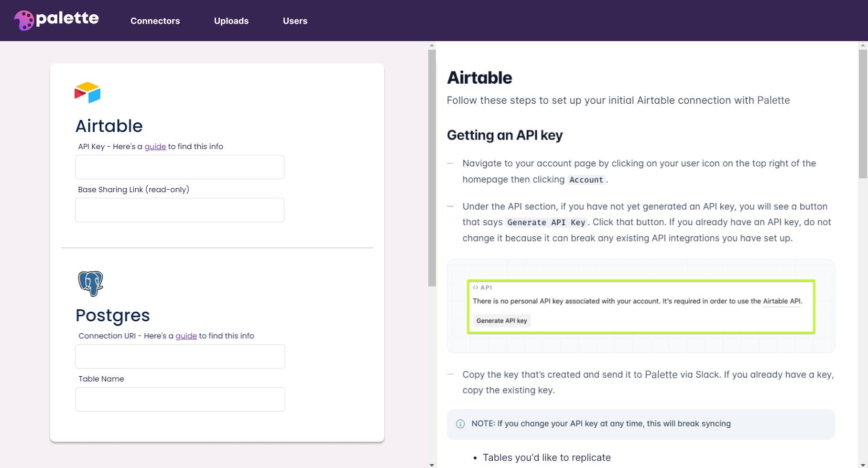Screen dimensions: 868x468
Task: Open the Connectors menu item
Action: [155, 21]
